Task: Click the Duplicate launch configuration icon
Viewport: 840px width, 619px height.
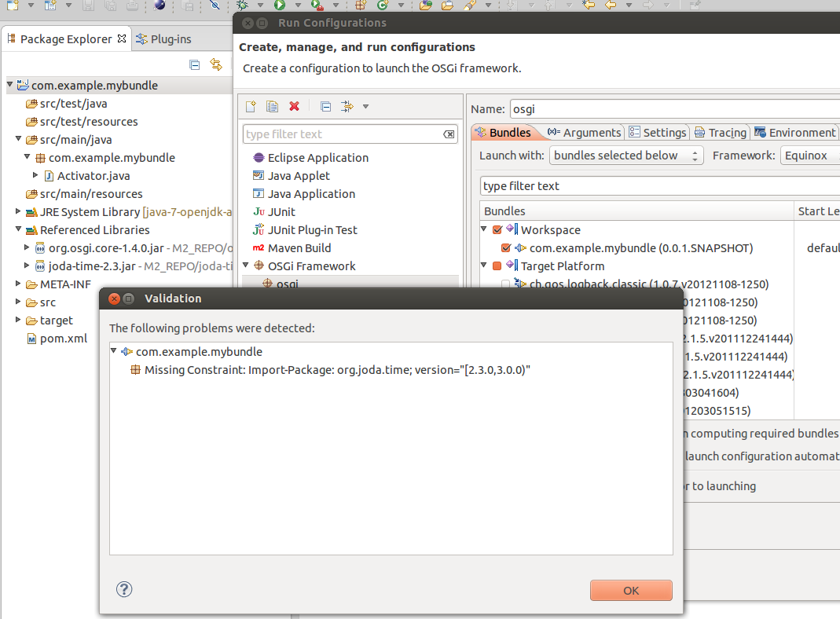Action: (272, 107)
